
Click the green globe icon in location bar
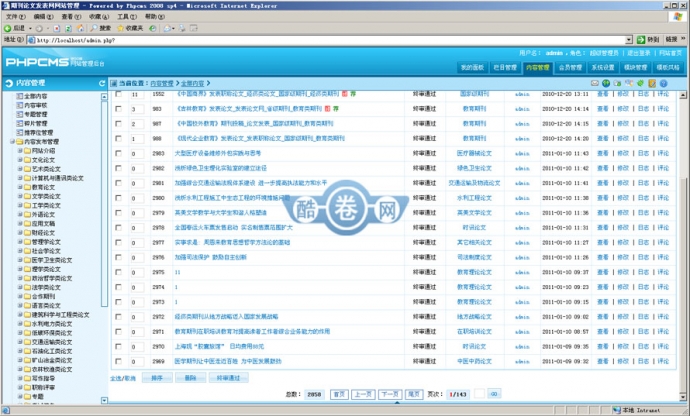click(606, 83)
